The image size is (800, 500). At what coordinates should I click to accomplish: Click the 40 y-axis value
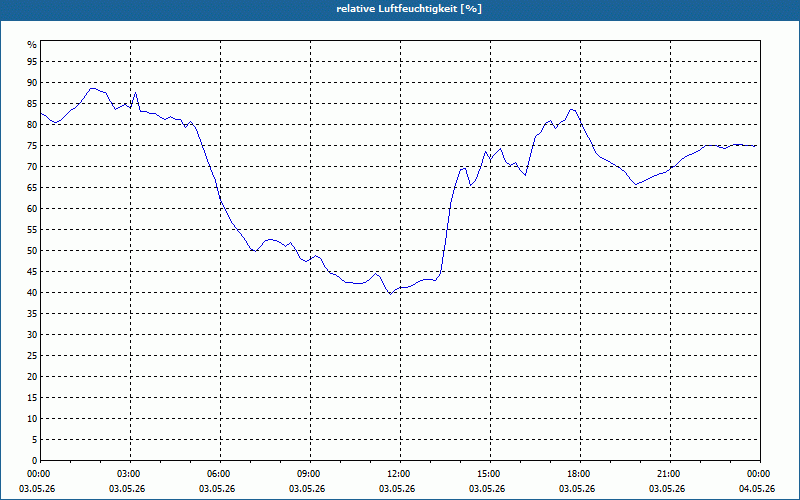coord(32,292)
